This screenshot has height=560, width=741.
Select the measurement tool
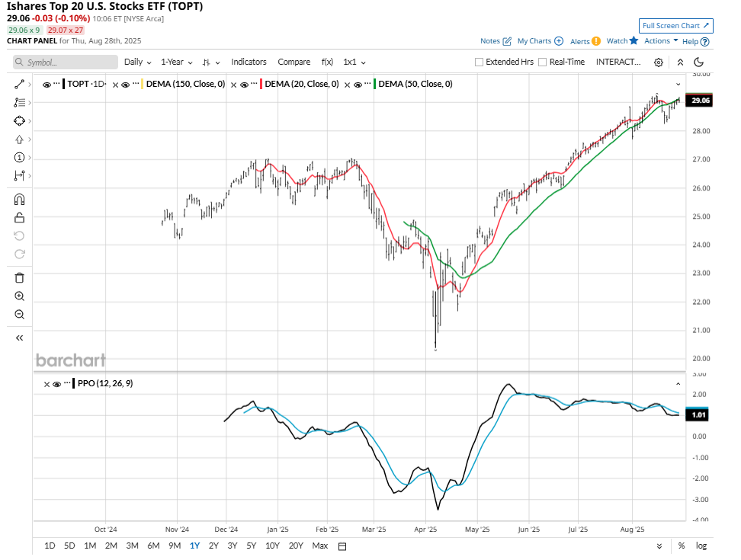[x=19, y=176]
